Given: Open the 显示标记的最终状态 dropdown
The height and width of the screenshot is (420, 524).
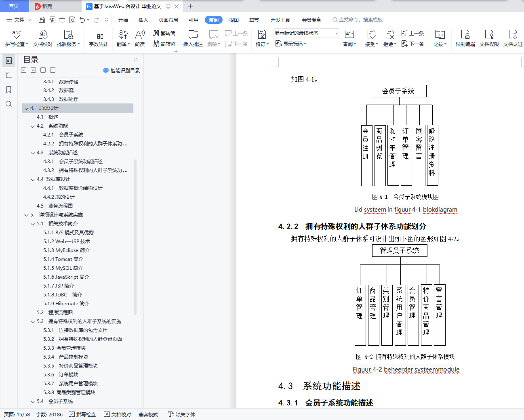Looking at the screenshot, I should point(306,33).
